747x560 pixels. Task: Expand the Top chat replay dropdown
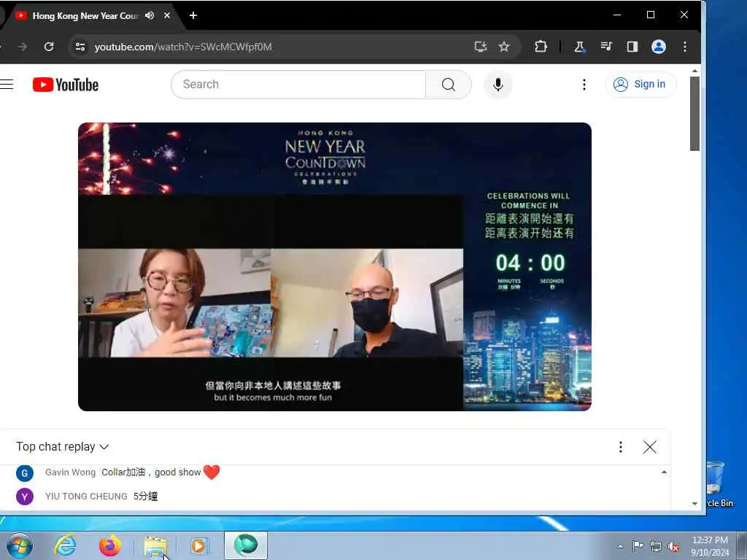tap(63, 447)
